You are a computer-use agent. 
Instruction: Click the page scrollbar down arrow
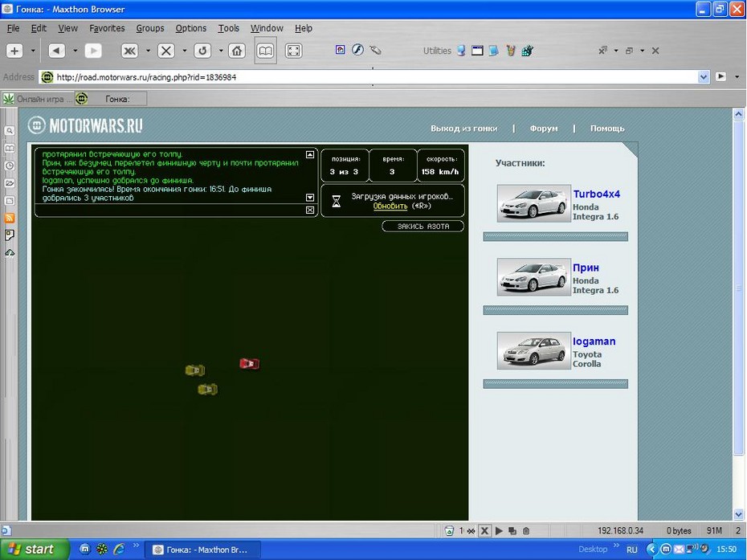pyautogui.click(x=738, y=514)
